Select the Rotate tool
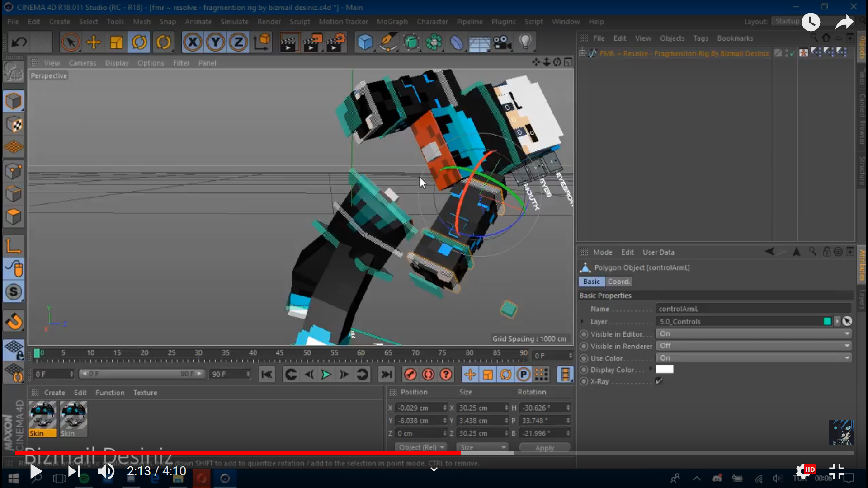Viewport: 868px width, 488px height. [x=140, y=42]
